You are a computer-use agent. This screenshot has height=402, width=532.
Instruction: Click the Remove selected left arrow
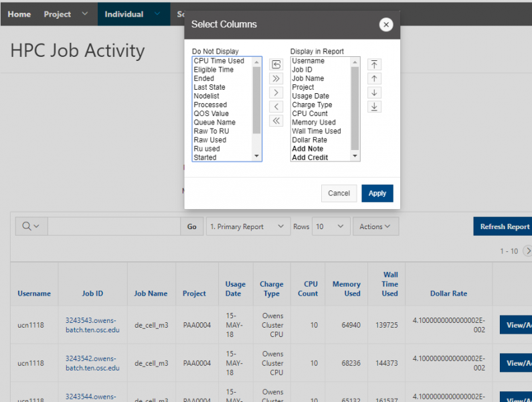pyautogui.click(x=276, y=107)
